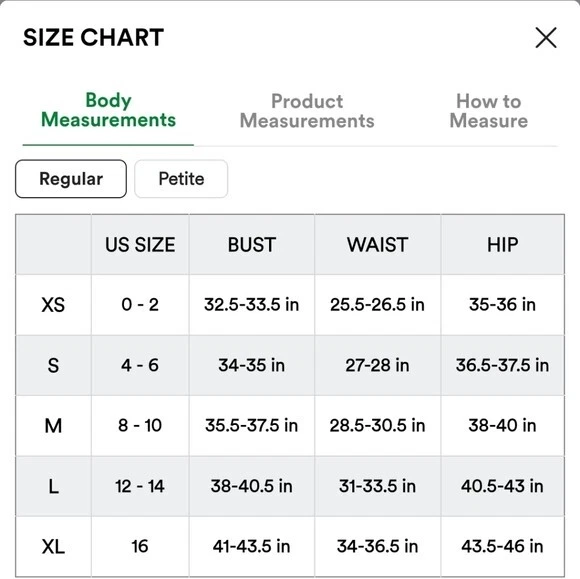Click the S size row label
Image resolution: width=580 pixels, height=579 pixels.
[x=53, y=366]
